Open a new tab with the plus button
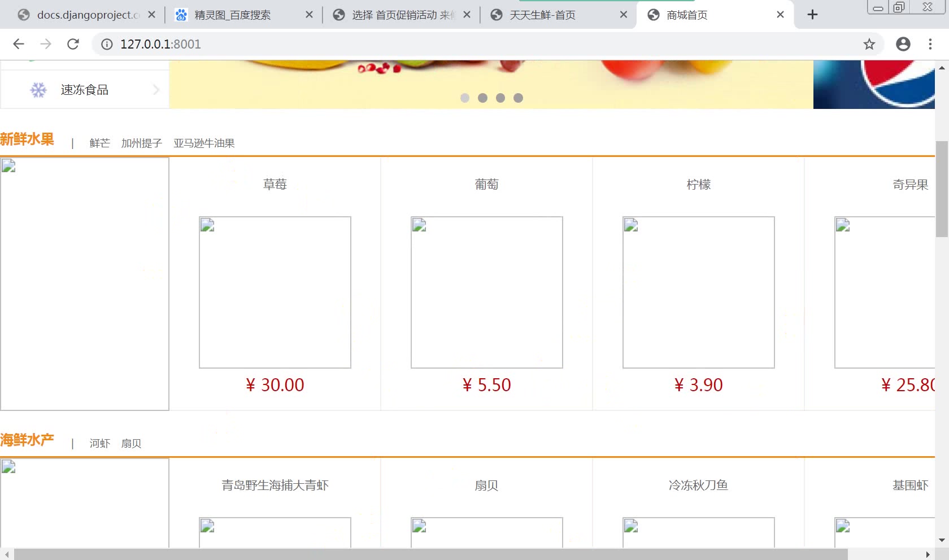This screenshot has width=949, height=560. point(812,15)
